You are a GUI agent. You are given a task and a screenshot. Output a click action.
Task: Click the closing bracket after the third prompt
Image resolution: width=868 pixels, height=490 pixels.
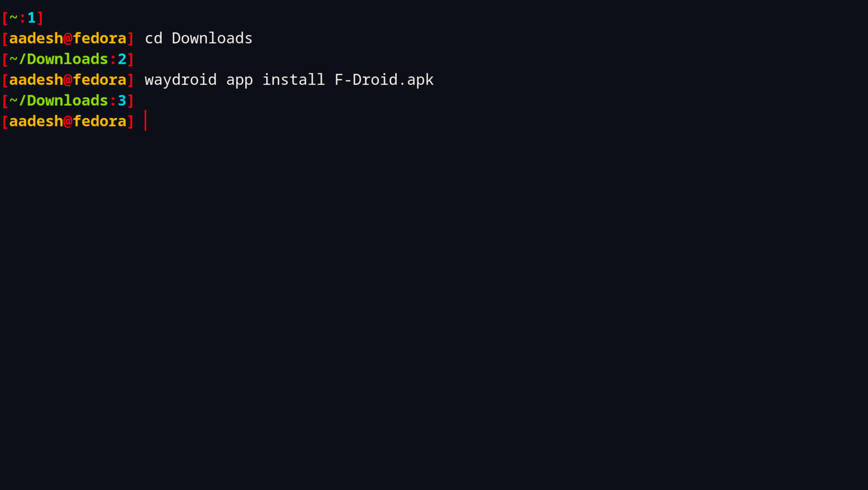pos(131,100)
